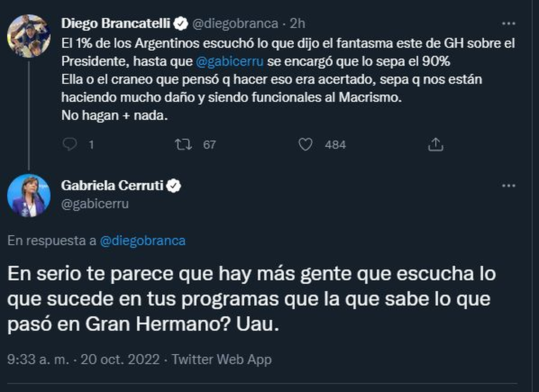The height and width of the screenshot is (392, 539).
Task: Open the share icon on Brancatelli's tweet
Action: (x=435, y=144)
